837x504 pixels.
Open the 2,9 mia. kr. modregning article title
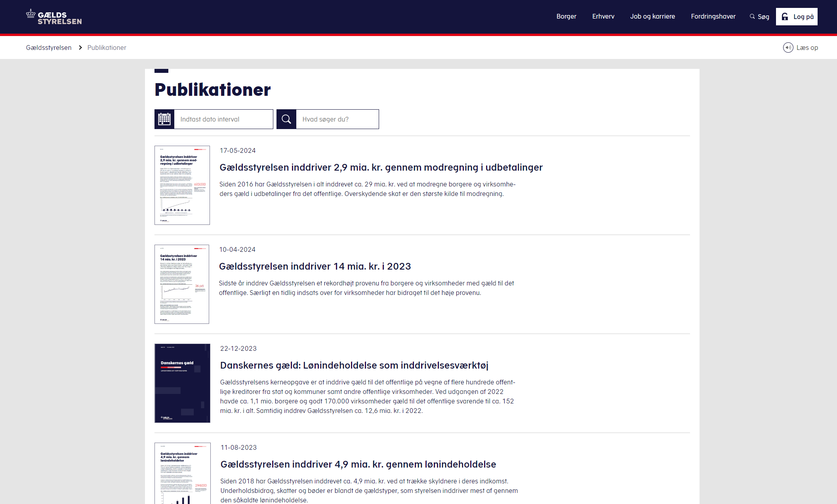click(x=381, y=167)
